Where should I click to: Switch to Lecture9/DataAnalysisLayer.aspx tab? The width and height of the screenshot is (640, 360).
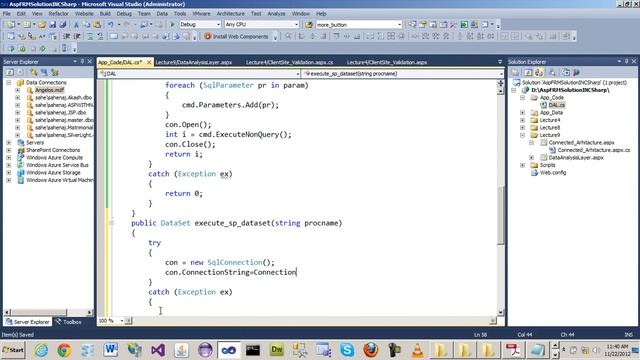click(x=194, y=62)
